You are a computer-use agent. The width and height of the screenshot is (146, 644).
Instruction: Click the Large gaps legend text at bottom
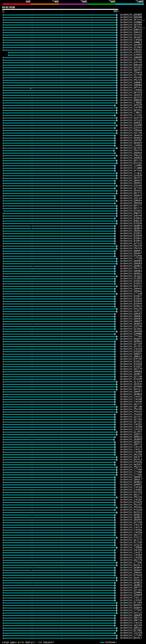click(x=28, y=642)
